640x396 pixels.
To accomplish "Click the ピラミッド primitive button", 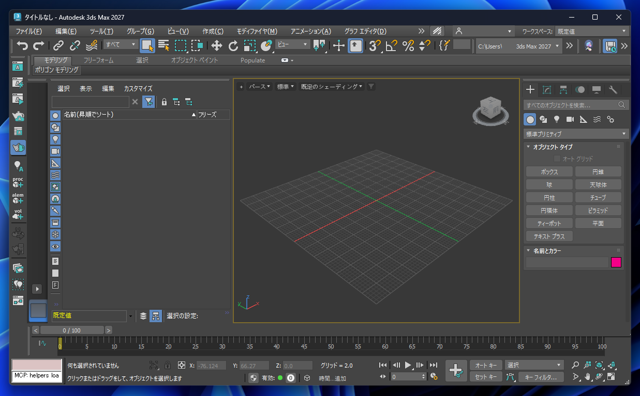I will [598, 211].
